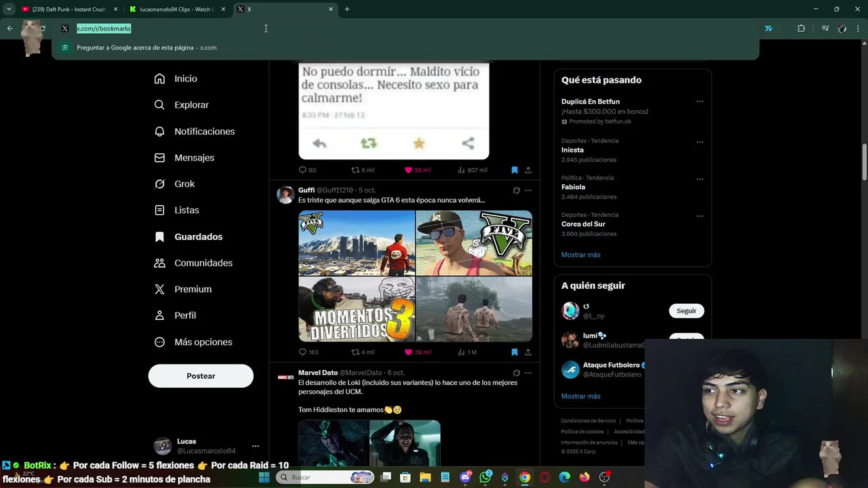Click the Iniesta trending topic
Screen dimensions: 868x488
tap(572, 150)
